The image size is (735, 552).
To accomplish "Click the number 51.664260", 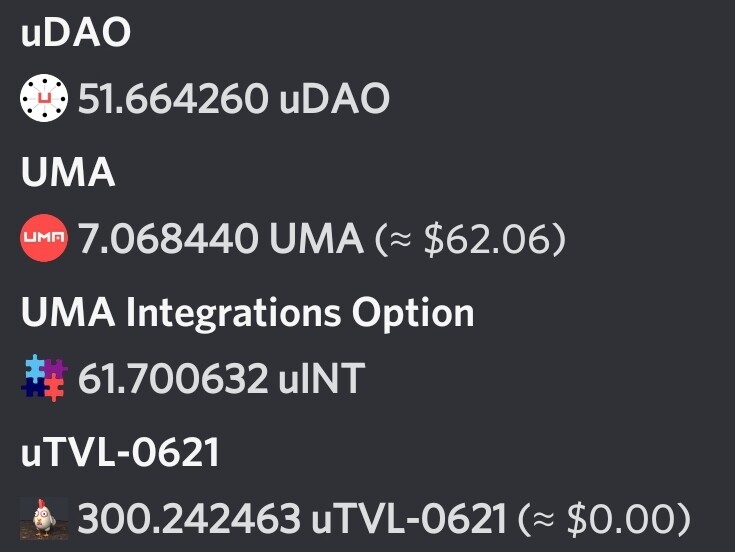I will pyautogui.click(x=173, y=98).
